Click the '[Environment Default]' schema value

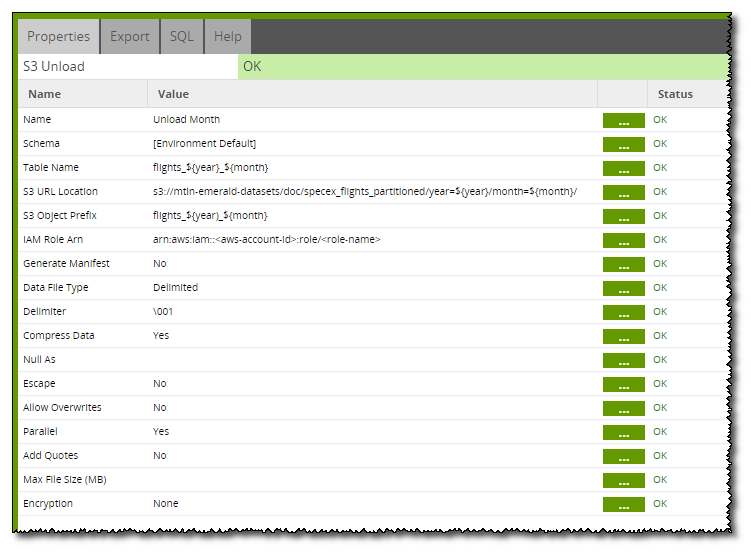(x=205, y=144)
